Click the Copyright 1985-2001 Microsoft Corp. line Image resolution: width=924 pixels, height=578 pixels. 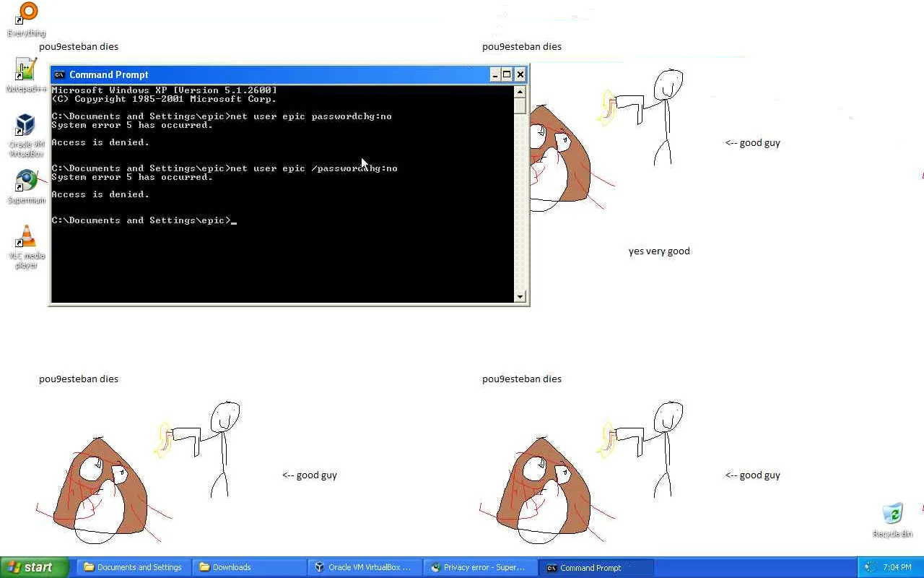(x=165, y=99)
